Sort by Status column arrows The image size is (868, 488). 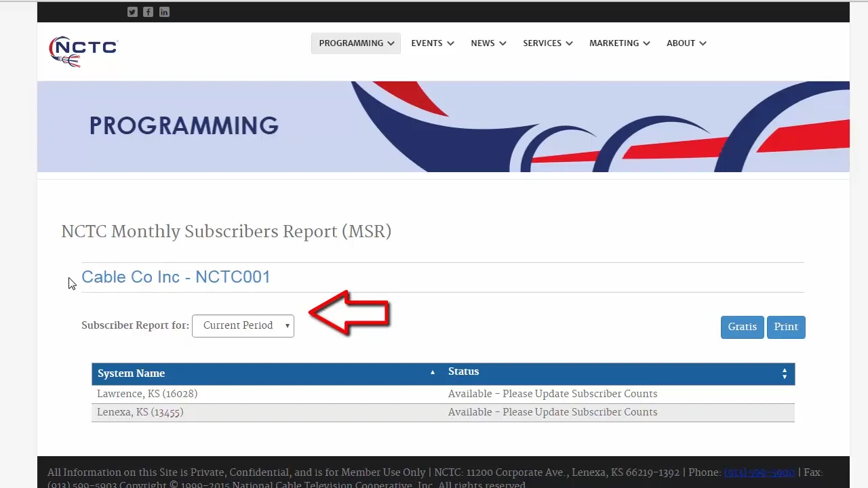(785, 373)
